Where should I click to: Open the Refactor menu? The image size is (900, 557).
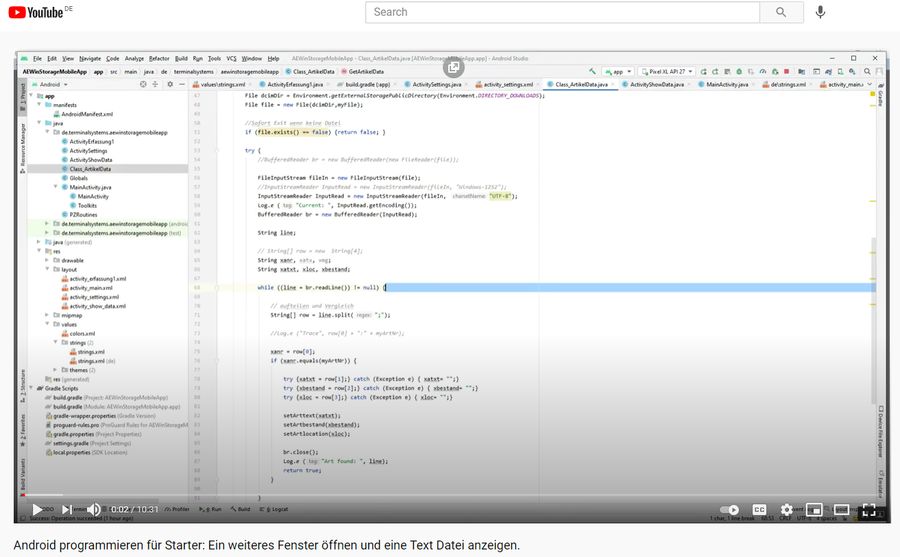[x=159, y=59]
